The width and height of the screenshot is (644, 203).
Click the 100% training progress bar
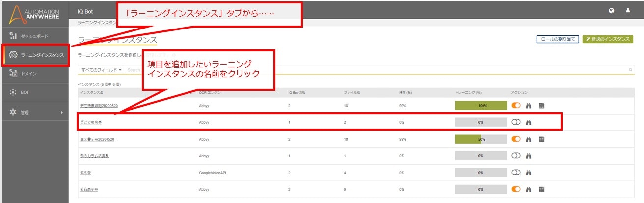(481, 106)
